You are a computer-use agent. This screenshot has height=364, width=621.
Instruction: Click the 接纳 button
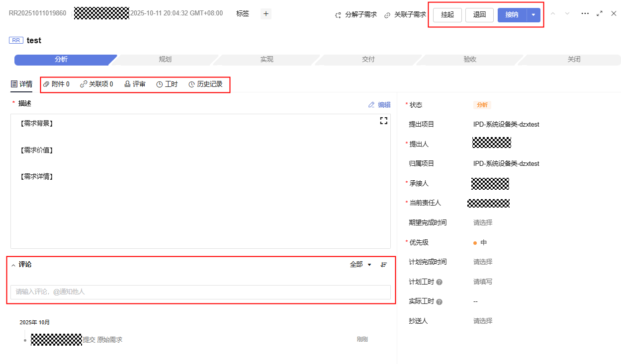click(x=512, y=15)
